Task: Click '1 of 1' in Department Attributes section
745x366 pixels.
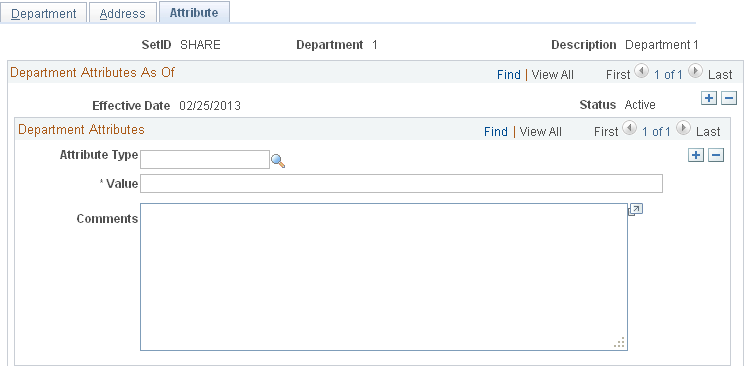Action: pos(656,132)
